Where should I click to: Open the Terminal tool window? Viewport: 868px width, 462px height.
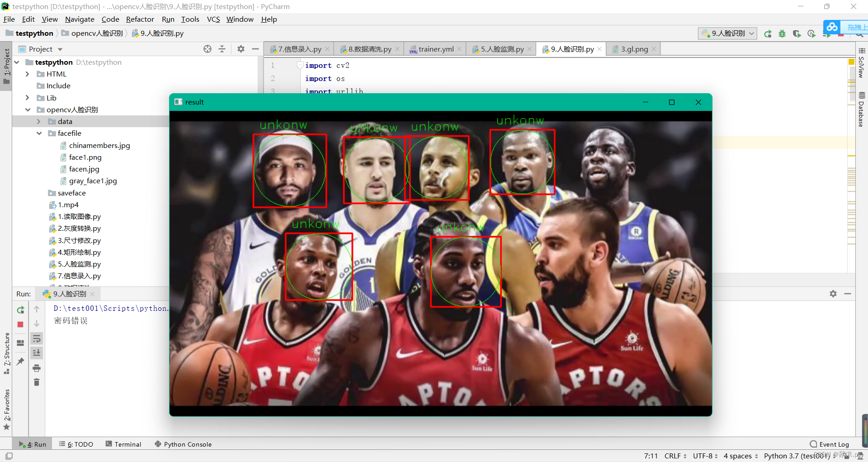tap(123, 444)
